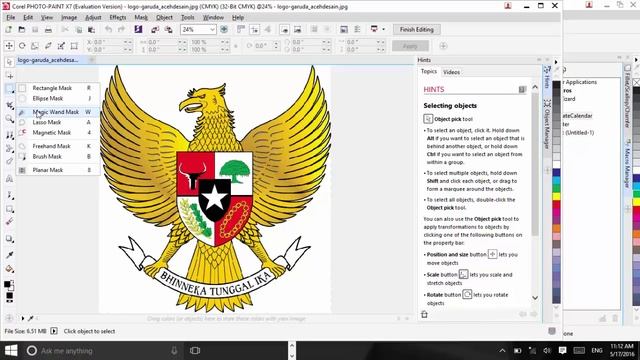Select the Zoom magnifier tool in toolbox

coord(9,119)
